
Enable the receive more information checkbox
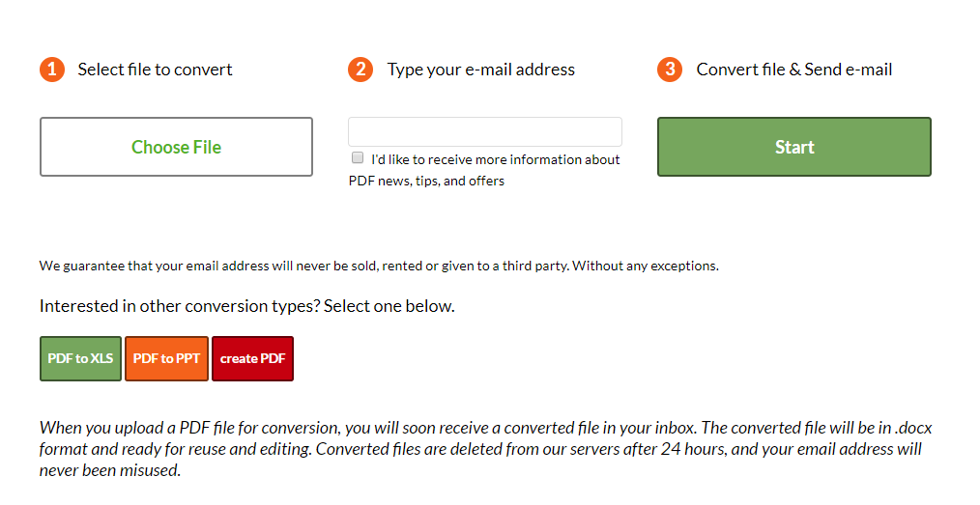pyautogui.click(x=358, y=157)
